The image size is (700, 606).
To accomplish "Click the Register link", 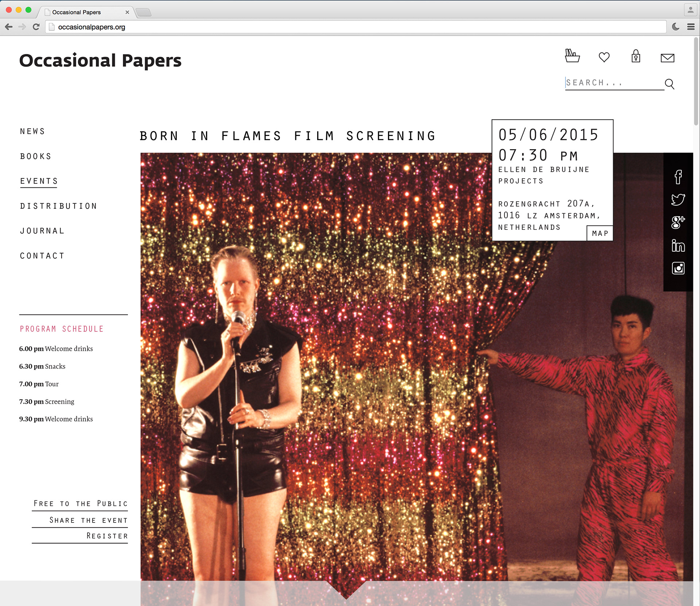I will [107, 536].
